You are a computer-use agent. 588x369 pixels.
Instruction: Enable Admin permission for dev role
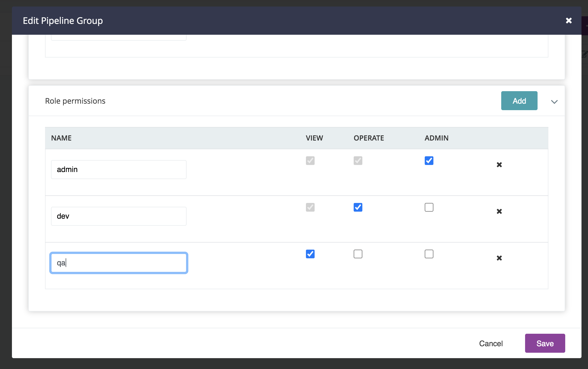[429, 207]
